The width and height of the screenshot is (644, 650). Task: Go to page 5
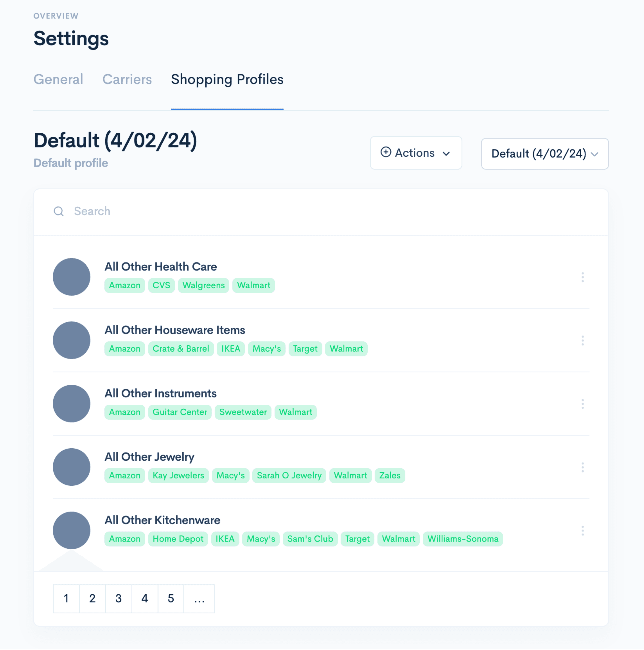tap(171, 599)
